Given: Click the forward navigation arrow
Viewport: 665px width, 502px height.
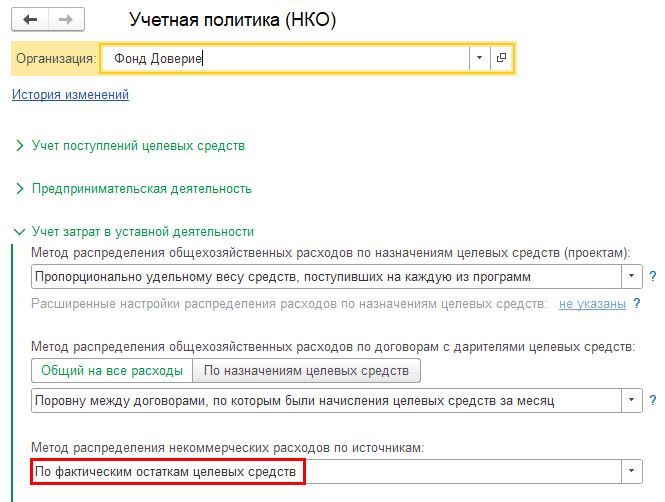Looking at the screenshot, I should [66, 20].
